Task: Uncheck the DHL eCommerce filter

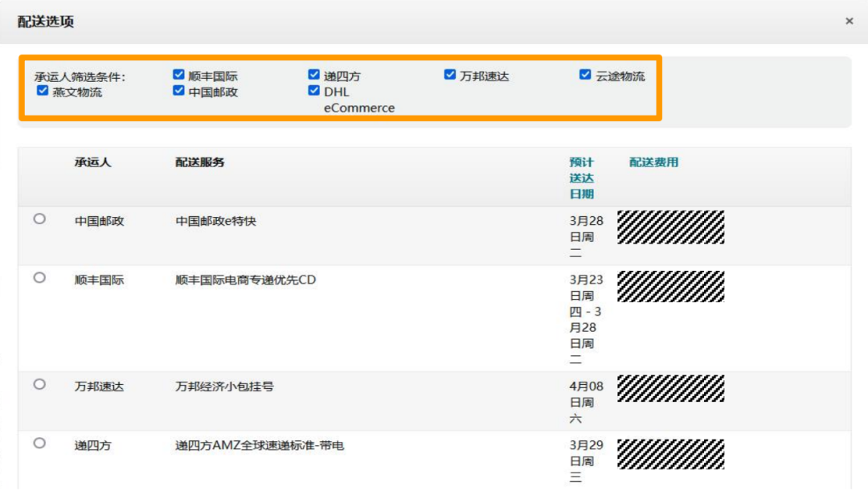Action: pos(313,91)
